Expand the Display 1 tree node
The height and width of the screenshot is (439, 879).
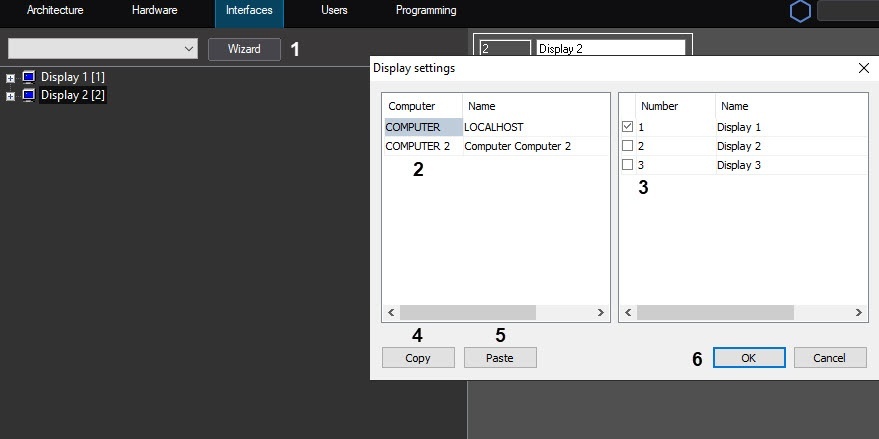[10, 77]
